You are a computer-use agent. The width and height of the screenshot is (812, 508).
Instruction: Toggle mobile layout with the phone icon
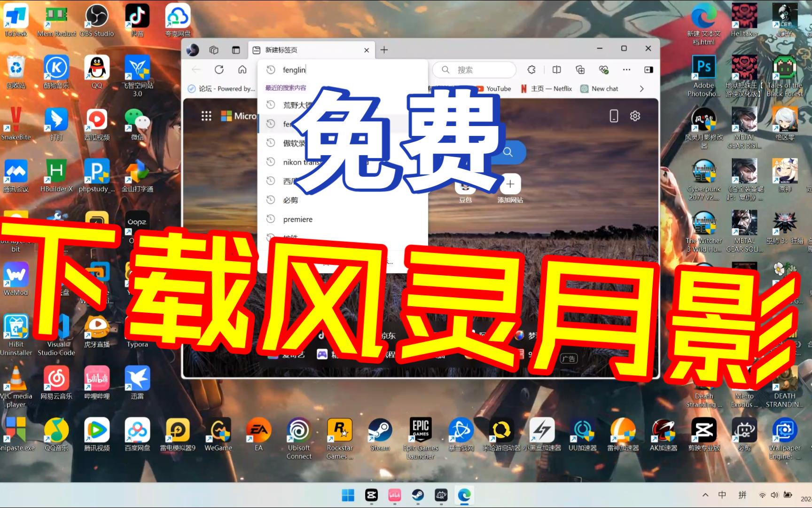click(613, 115)
